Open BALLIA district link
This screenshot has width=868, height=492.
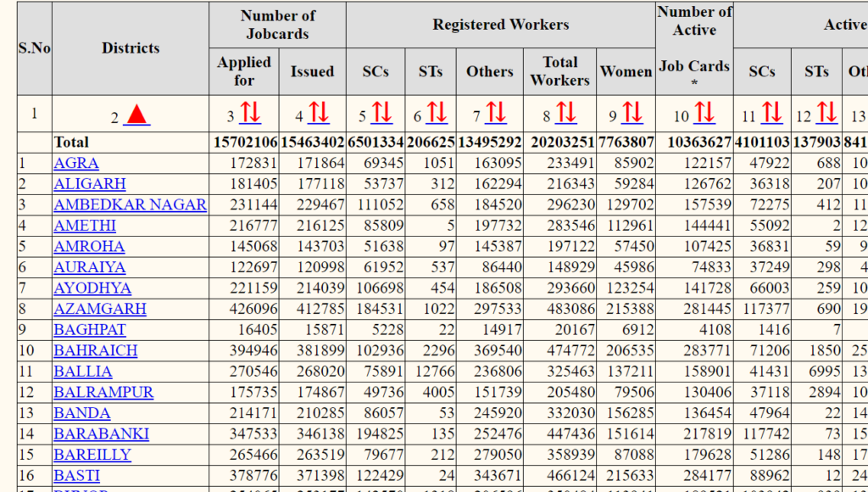83,372
